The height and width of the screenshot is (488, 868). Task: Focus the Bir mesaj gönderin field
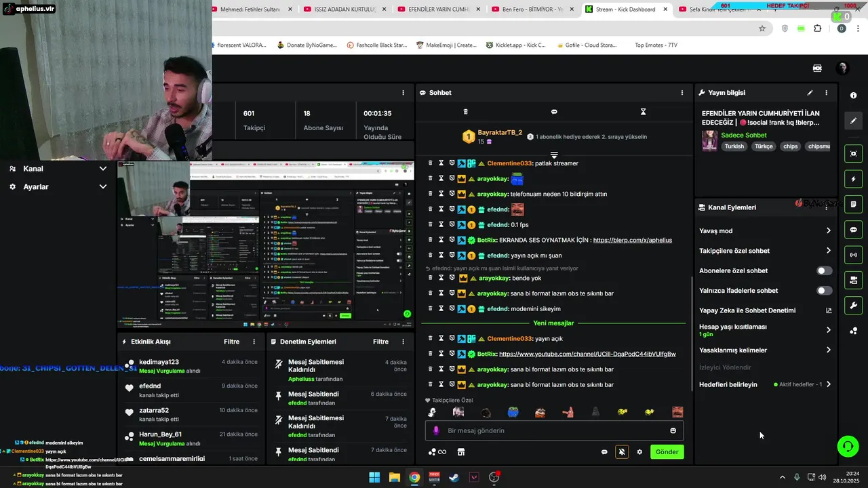click(554, 430)
